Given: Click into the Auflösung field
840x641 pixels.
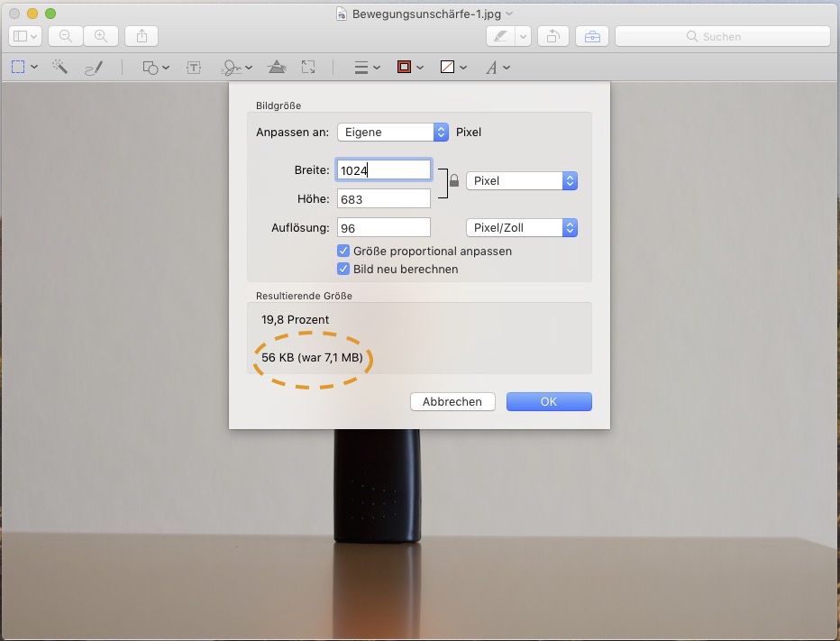Looking at the screenshot, I should pyautogui.click(x=384, y=228).
